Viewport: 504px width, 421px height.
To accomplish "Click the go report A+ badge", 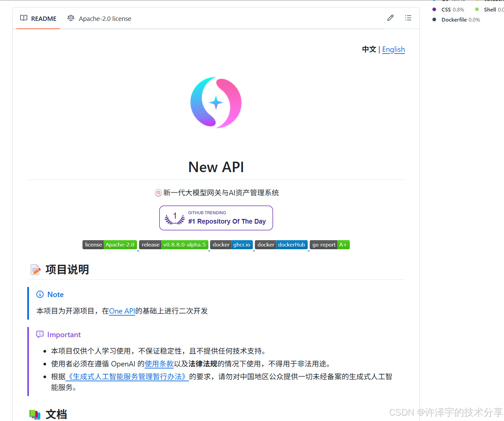I will click(x=329, y=245).
